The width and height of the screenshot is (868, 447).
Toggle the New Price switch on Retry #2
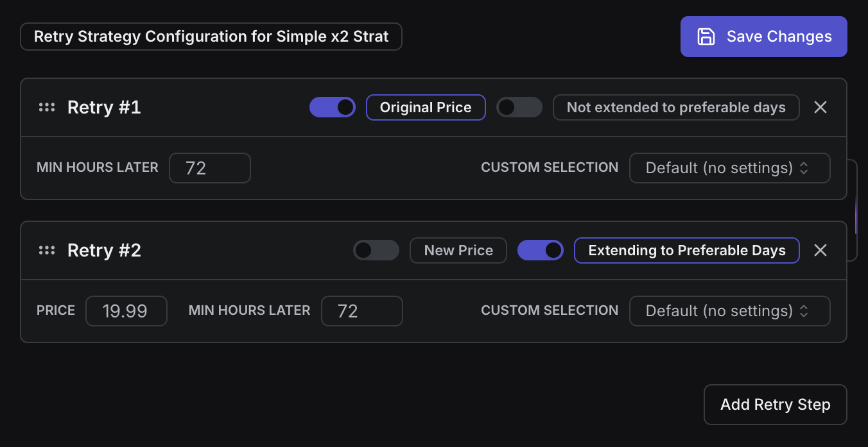[x=376, y=250]
